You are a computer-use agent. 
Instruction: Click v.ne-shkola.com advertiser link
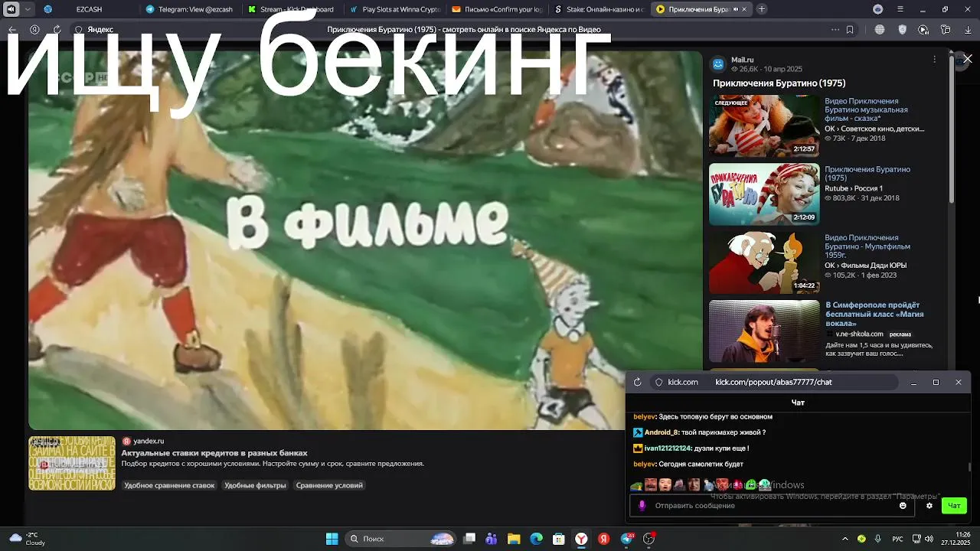click(x=859, y=334)
